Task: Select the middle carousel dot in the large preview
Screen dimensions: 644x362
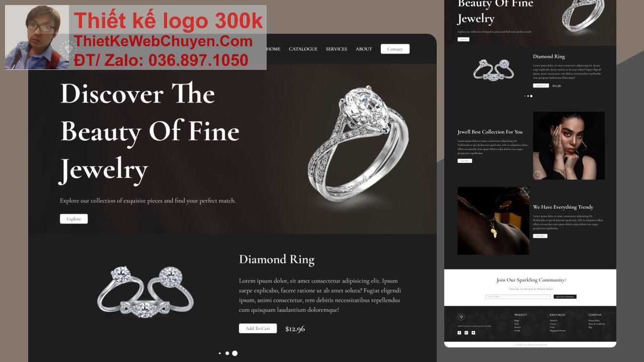Action: click(x=227, y=353)
